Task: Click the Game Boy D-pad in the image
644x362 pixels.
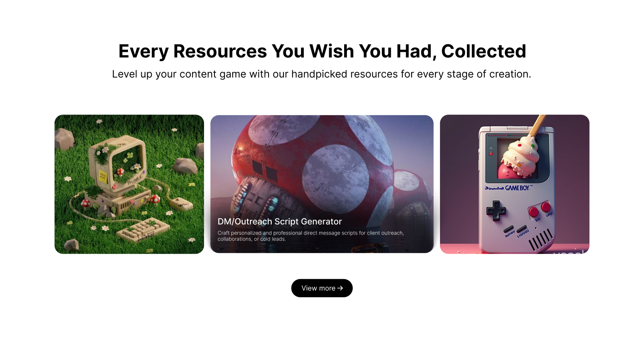Action: click(496, 210)
